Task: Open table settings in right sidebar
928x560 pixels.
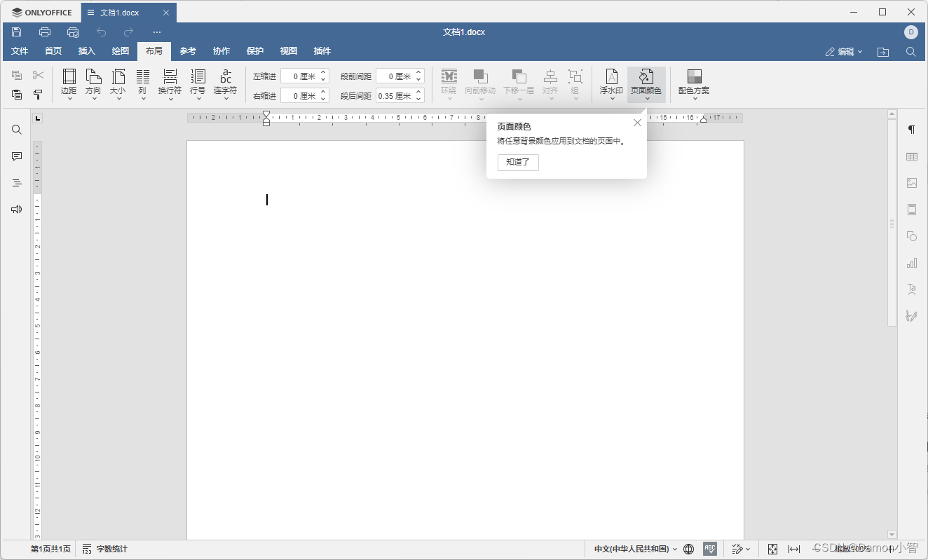Action: coord(912,156)
